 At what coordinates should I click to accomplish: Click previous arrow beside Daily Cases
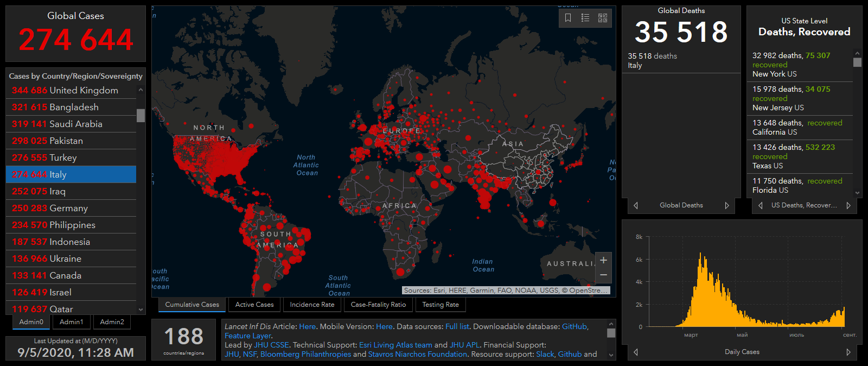coord(636,352)
